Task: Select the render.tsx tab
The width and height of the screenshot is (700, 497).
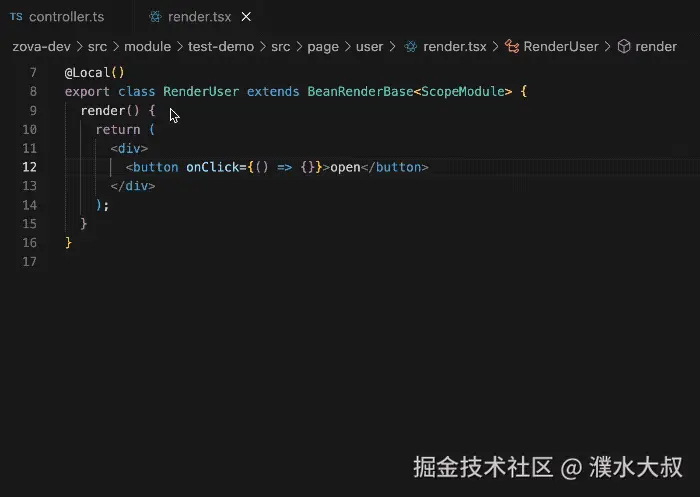Action: tap(199, 17)
